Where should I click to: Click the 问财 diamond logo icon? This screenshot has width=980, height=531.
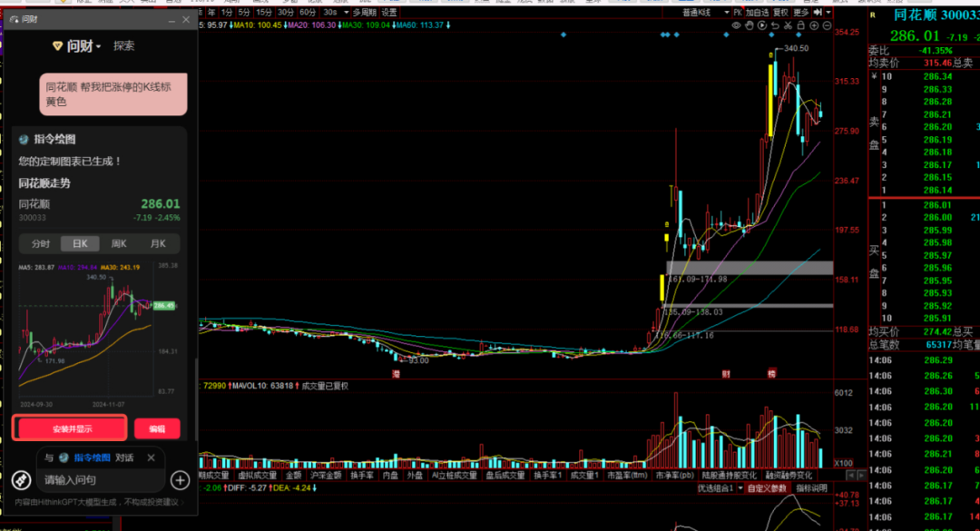click(x=57, y=45)
